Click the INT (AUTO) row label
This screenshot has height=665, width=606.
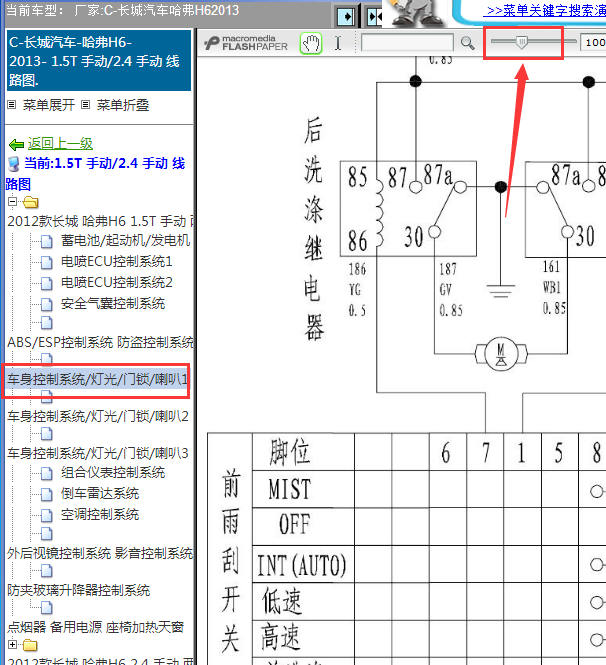[x=302, y=565]
